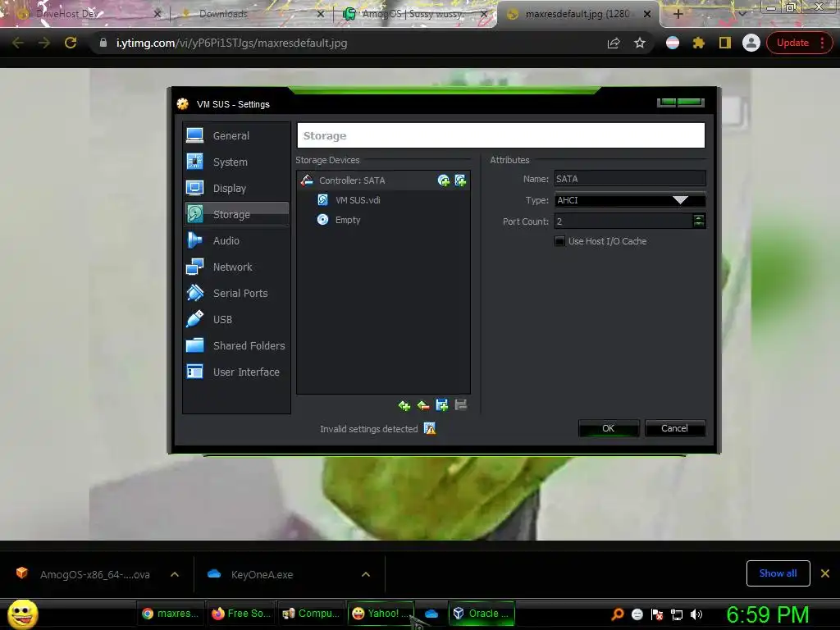Click the invalid settings warning icon
840x630 pixels.
(x=430, y=428)
